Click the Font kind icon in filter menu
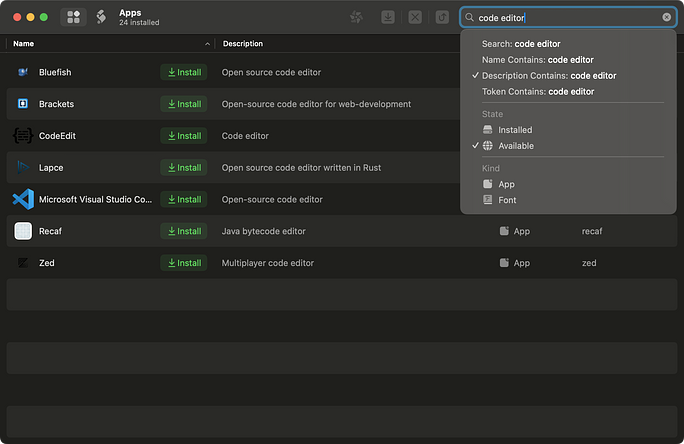The height and width of the screenshot is (444, 684). point(488,200)
